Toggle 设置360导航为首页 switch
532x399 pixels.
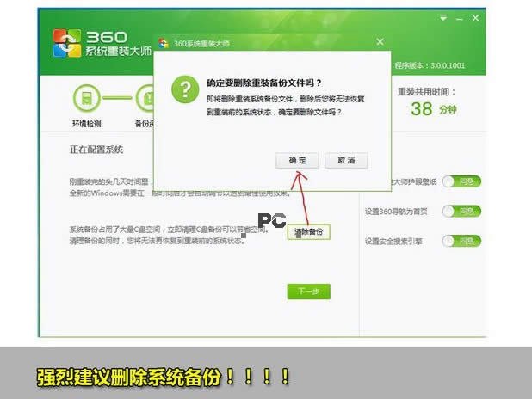(461, 212)
